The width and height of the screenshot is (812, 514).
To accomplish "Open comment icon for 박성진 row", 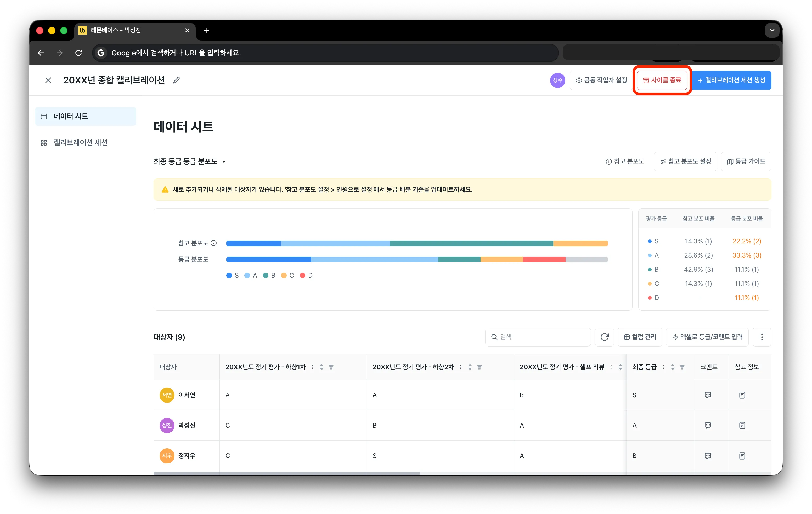I will click(708, 425).
